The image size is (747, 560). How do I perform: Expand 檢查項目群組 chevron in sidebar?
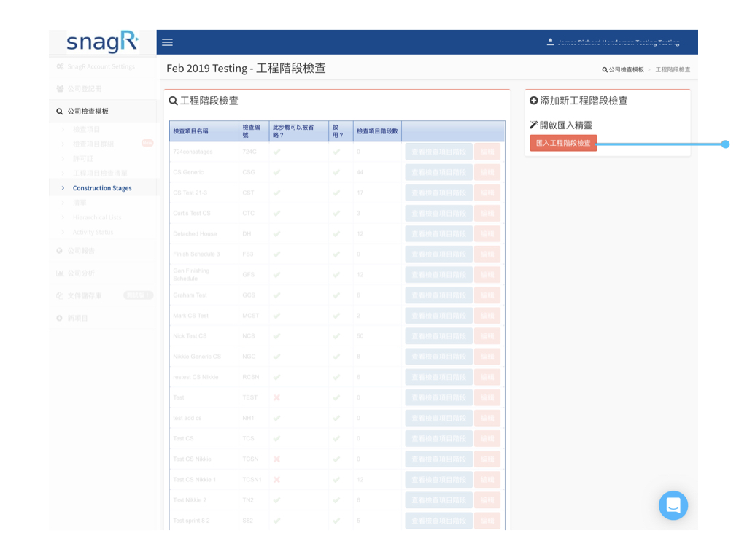(x=63, y=144)
